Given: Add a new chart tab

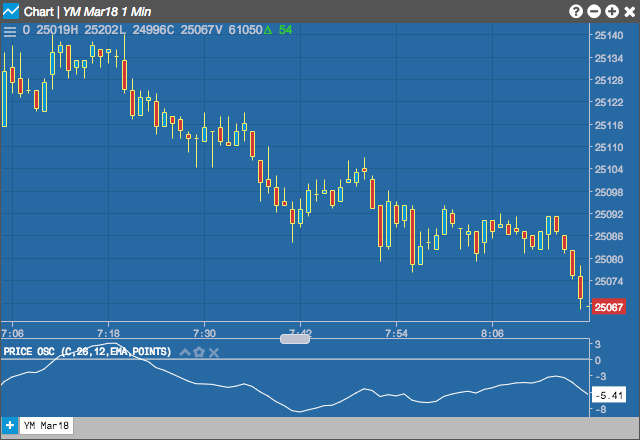Looking at the screenshot, I should point(10,425).
